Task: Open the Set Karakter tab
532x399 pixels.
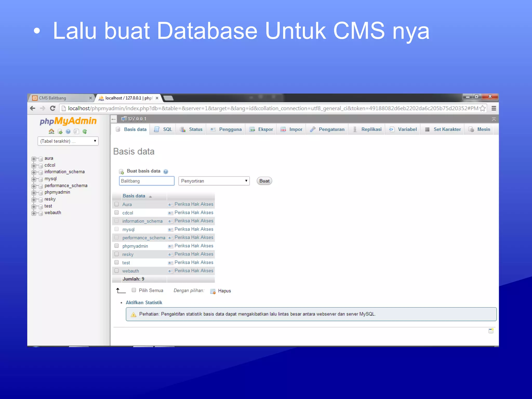Action: click(442, 129)
